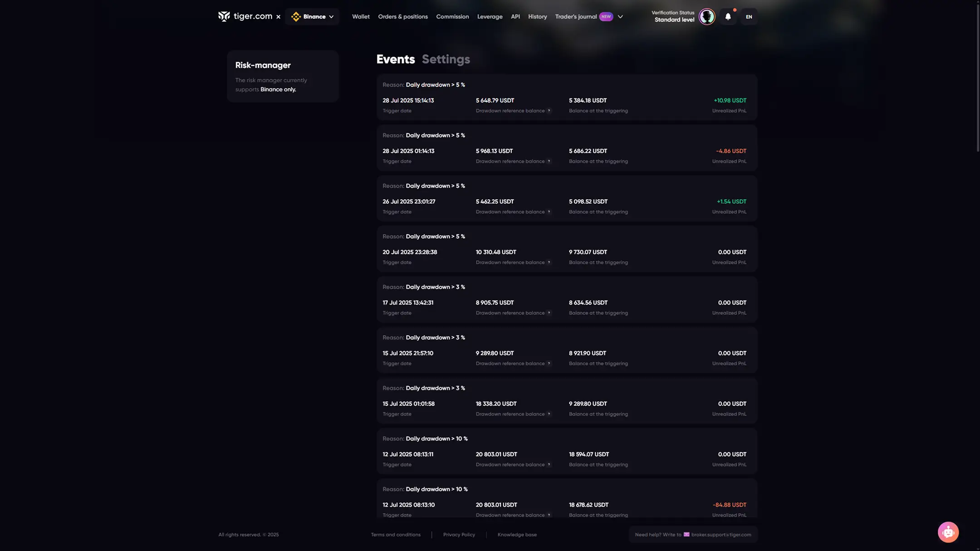Click the user profile avatar
980x551 pixels.
click(x=706, y=17)
